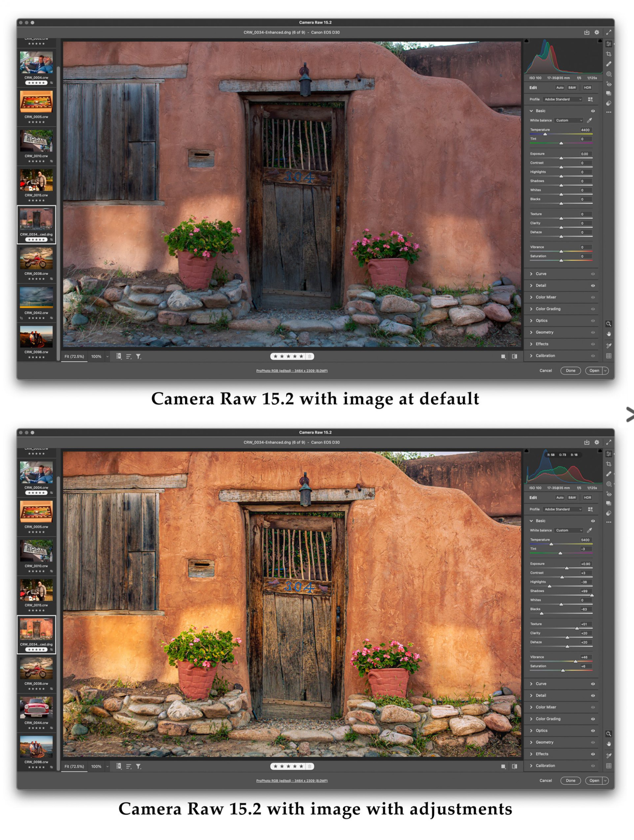This screenshot has height=840, width=634.
Task: Pick White Balance eyedropper in top window
Action: (x=589, y=121)
